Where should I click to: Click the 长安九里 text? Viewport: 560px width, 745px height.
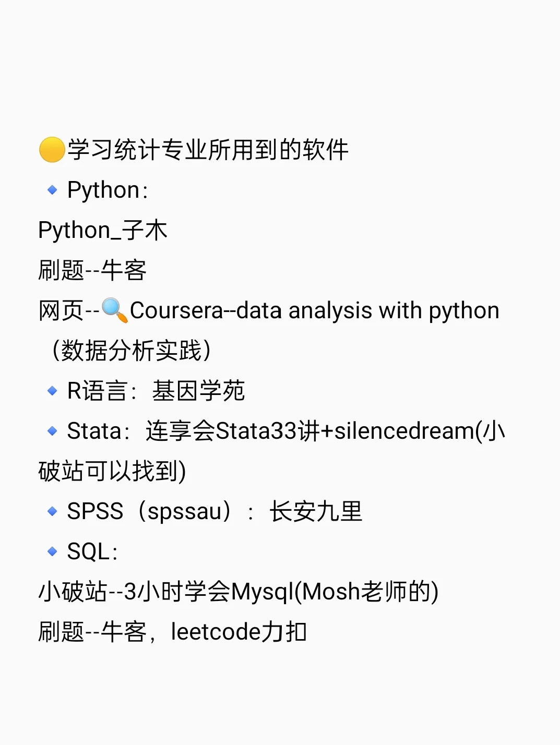(x=316, y=511)
